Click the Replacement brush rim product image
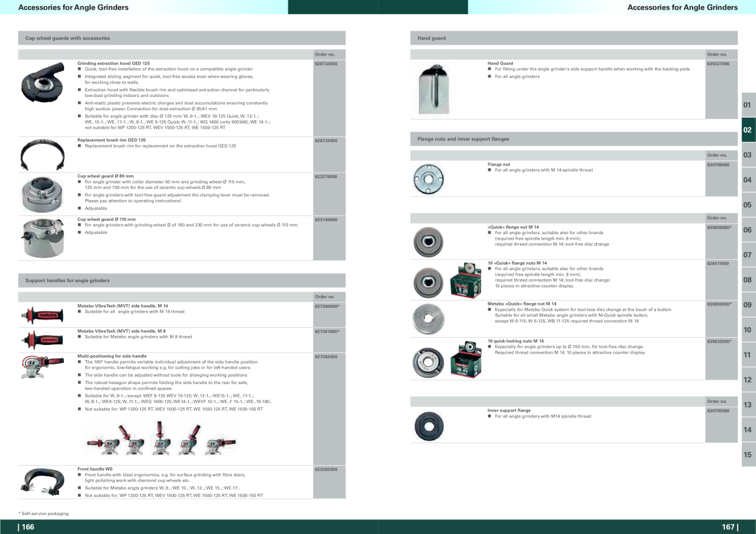This screenshot has height=534, width=756. point(43,154)
